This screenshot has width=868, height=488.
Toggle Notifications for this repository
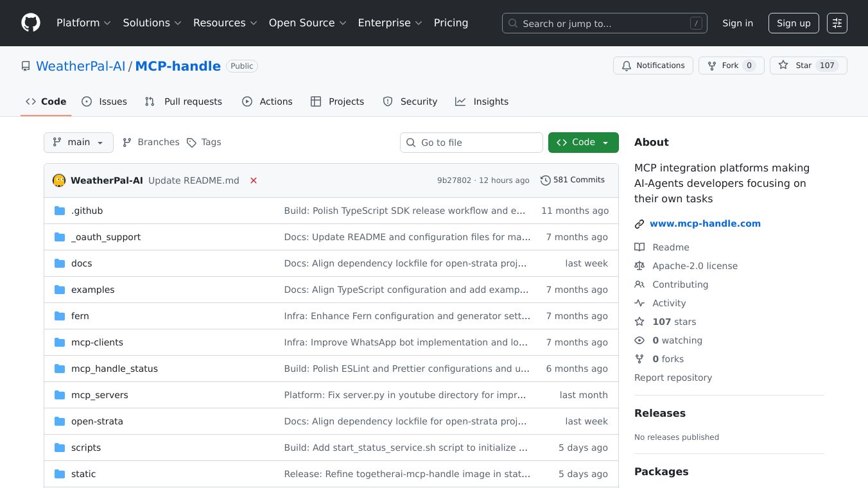(653, 65)
